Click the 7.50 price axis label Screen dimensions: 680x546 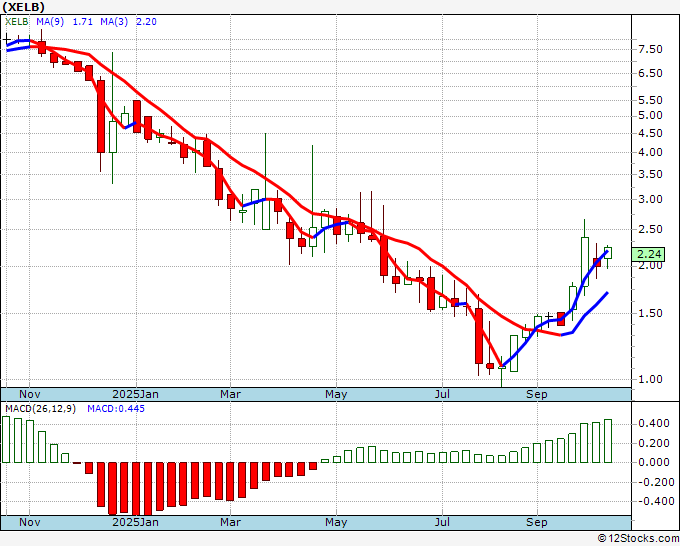pyautogui.click(x=650, y=49)
